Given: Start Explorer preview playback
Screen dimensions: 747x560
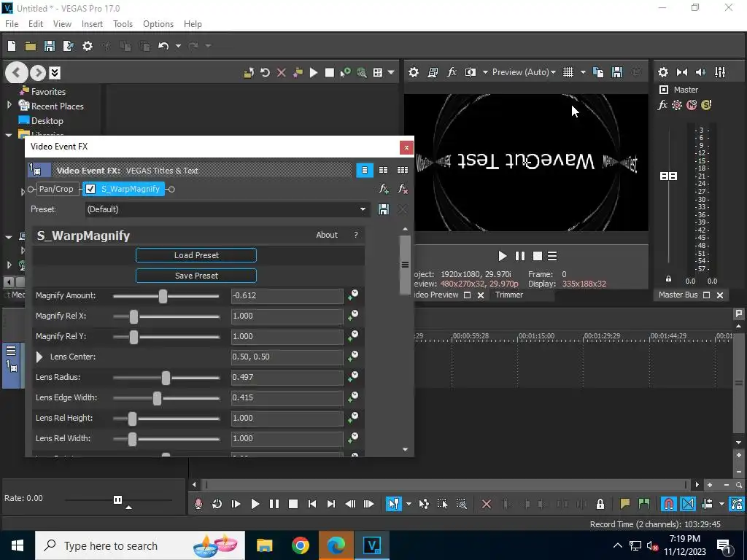Looking at the screenshot, I should (x=314, y=72).
